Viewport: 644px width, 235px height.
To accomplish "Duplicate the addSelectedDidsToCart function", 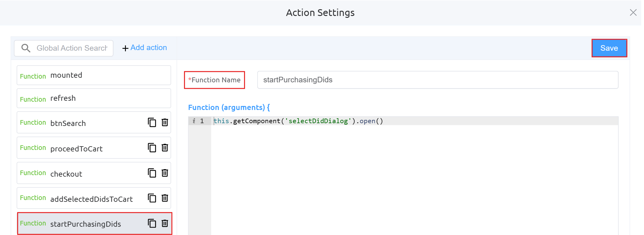I will click(152, 198).
